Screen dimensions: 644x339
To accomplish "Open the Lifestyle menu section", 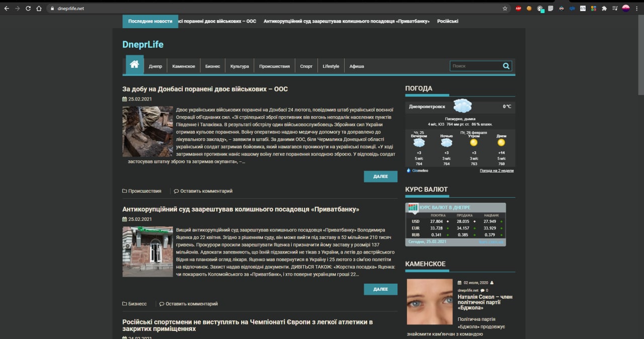I will tap(331, 66).
